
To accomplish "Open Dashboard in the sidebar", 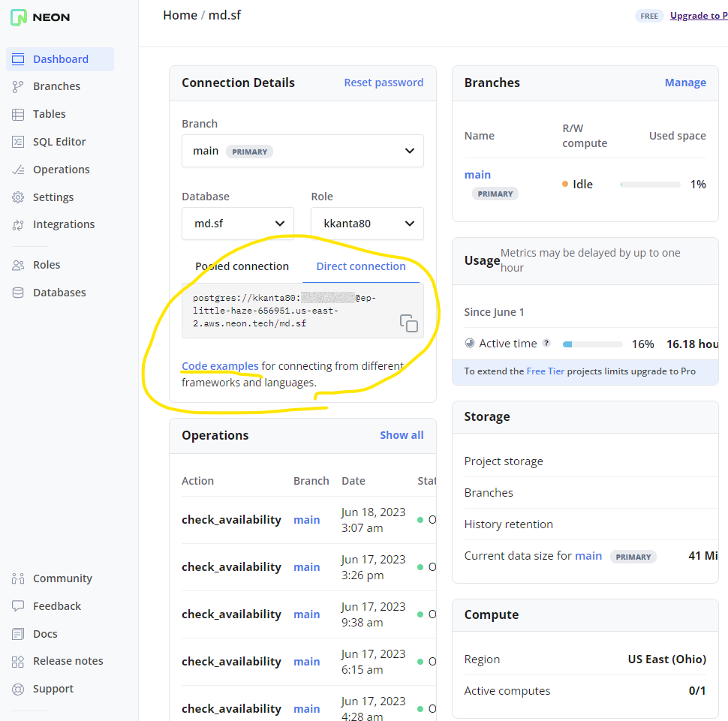I will pos(60,59).
